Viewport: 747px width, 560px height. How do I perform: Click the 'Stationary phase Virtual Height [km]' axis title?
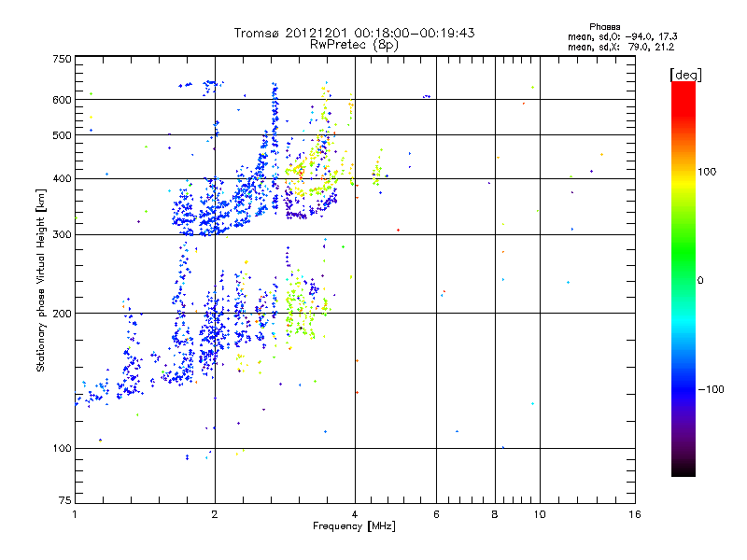(41, 280)
